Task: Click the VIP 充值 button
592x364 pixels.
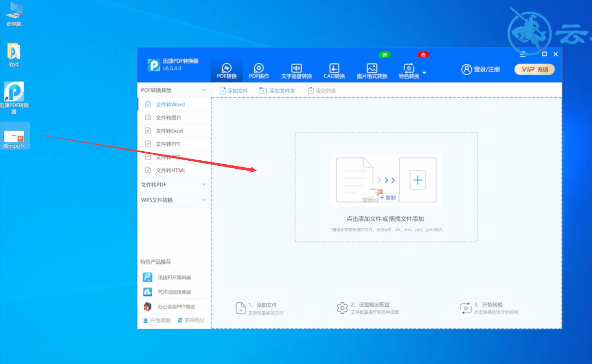Action: tap(534, 69)
